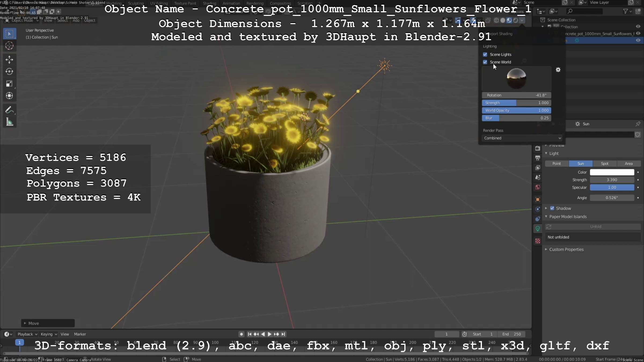Screen dimensions: 644x362
Task: Play animation in reverse
Action: tap(263, 334)
